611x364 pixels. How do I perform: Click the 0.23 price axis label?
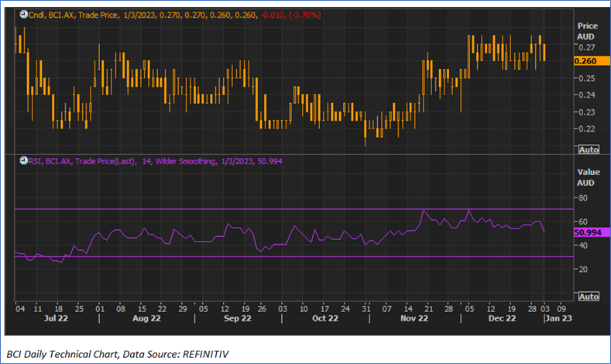(x=586, y=112)
